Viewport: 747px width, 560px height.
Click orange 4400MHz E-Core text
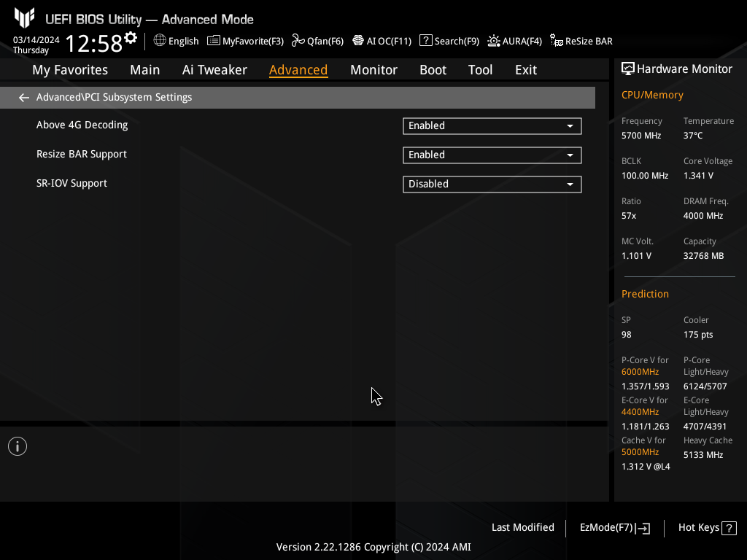click(x=640, y=412)
